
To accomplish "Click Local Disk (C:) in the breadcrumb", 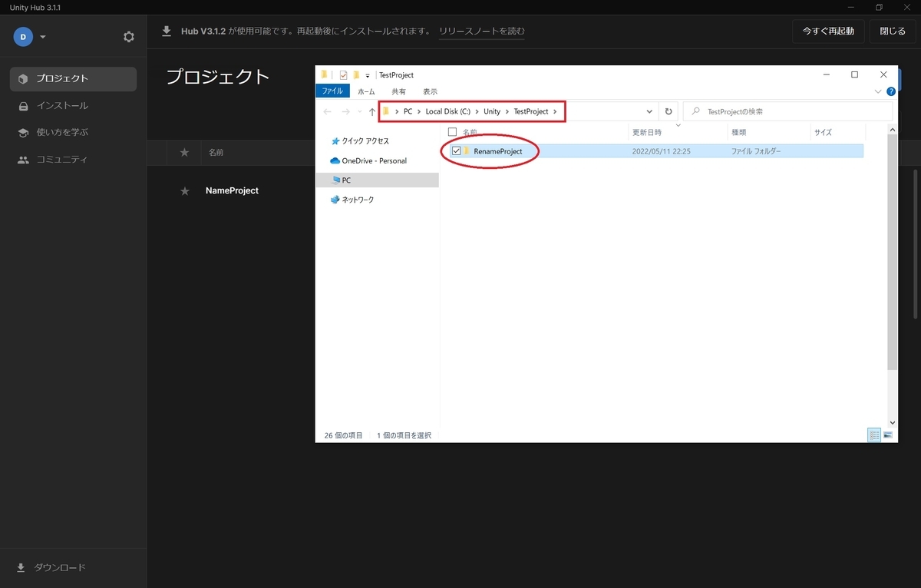I will [x=447, y=111].
